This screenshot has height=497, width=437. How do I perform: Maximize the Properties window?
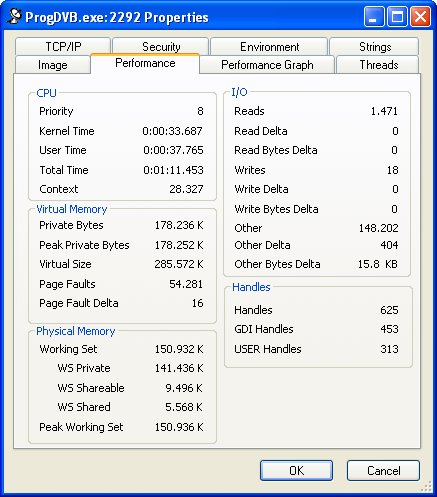pos(397,17)
